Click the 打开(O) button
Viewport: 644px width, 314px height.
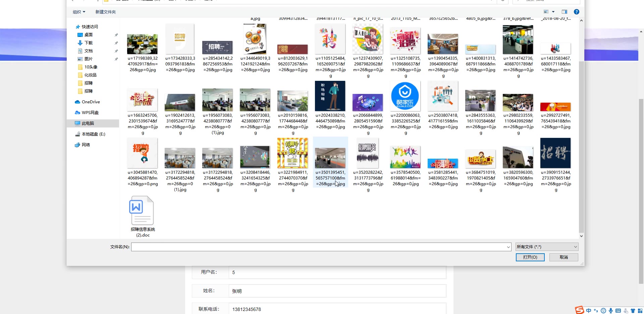(x=530, y=257)
